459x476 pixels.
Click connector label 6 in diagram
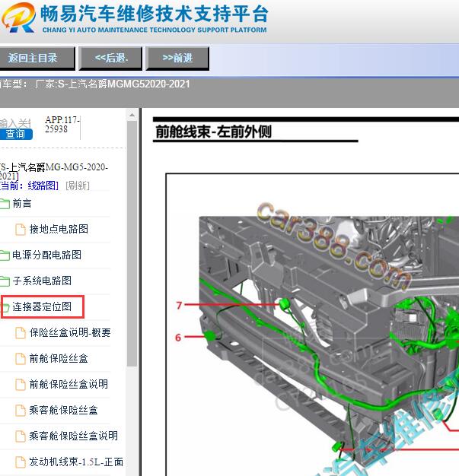pyautogui.click(x=178, y=337)
